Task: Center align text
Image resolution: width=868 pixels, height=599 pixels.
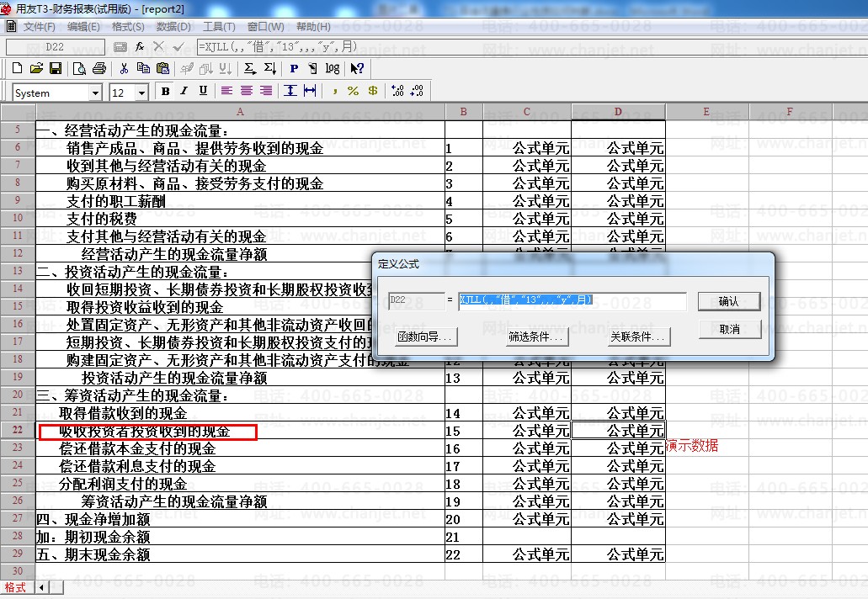Action: 247,91
